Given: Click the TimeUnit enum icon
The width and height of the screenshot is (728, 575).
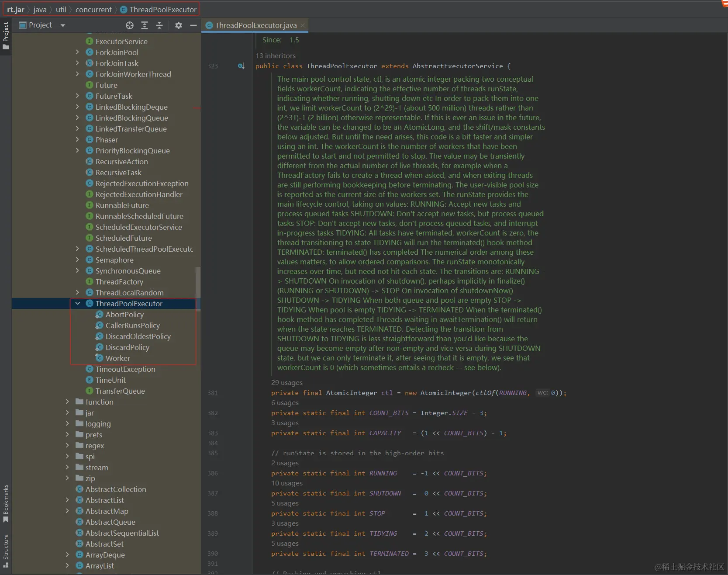Looking at the screenshot, I should 90,380.
